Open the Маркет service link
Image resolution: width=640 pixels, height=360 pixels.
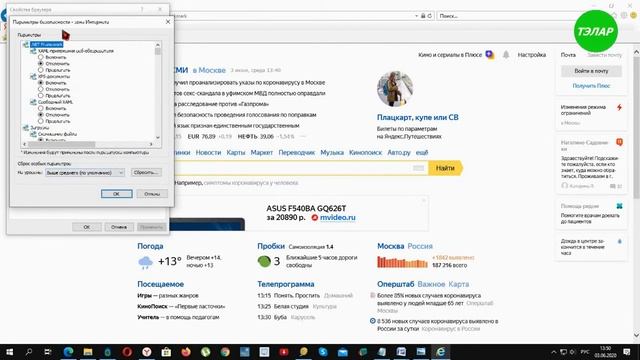262,152
